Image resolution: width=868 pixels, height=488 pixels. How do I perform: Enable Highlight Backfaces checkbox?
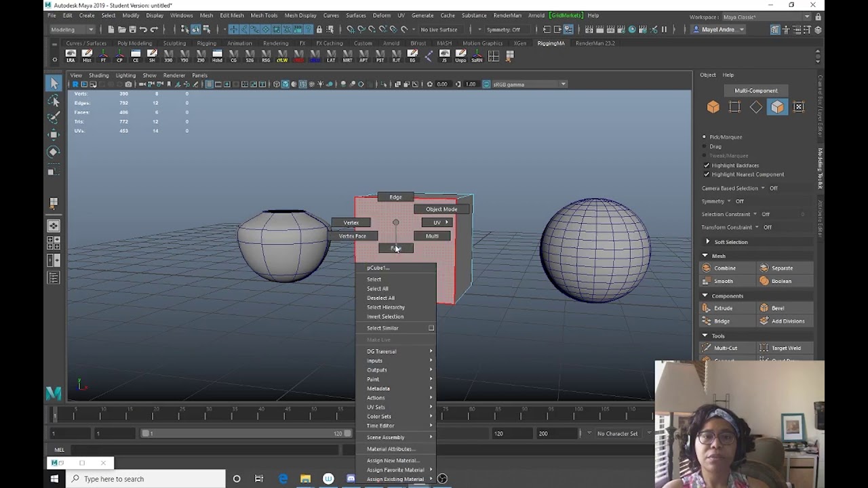coord(707,165)
